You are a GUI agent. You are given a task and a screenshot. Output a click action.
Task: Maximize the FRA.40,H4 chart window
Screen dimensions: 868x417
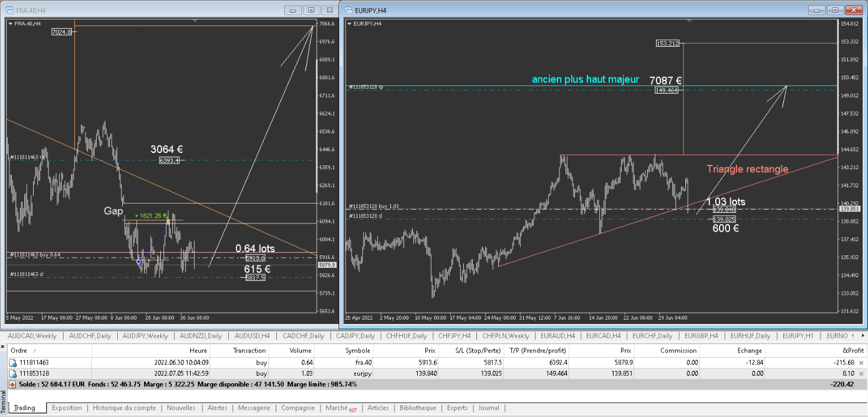311,10
